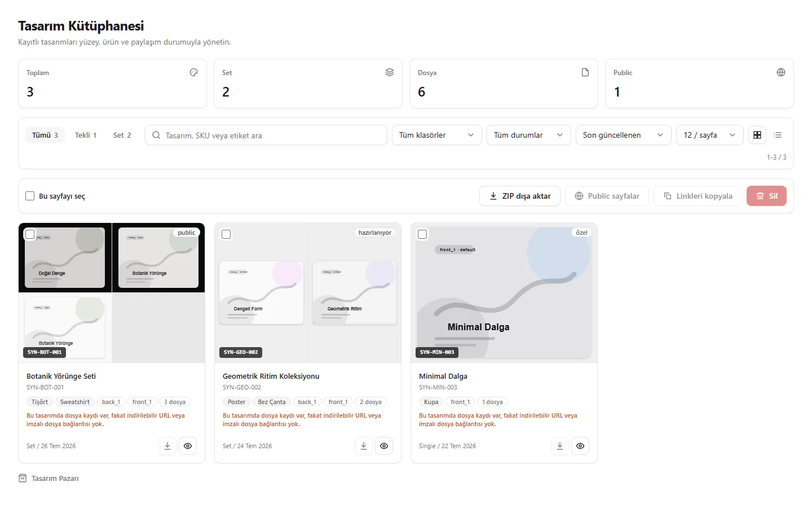The height and width of the screenshot is (508, 812).
Task: Toggle 'Bu sayfayı seç' checkbox
Action: (x=30, y=196)
